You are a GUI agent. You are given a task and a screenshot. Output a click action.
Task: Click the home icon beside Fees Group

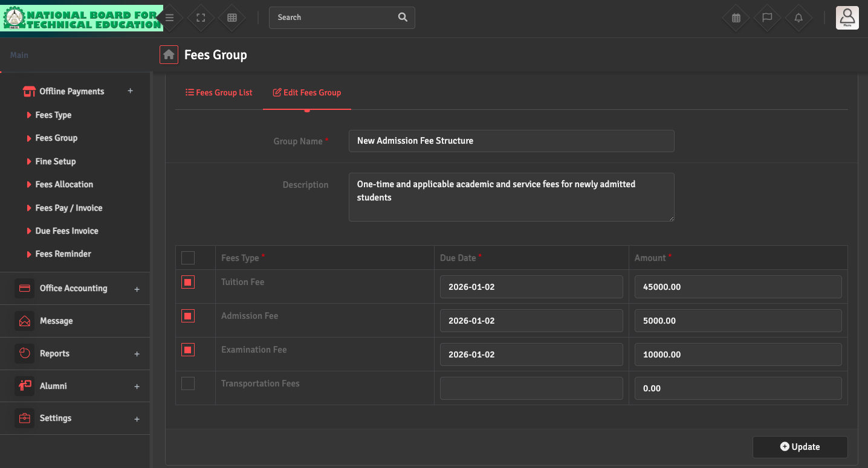pyautogui.click(x=169, y=55)
